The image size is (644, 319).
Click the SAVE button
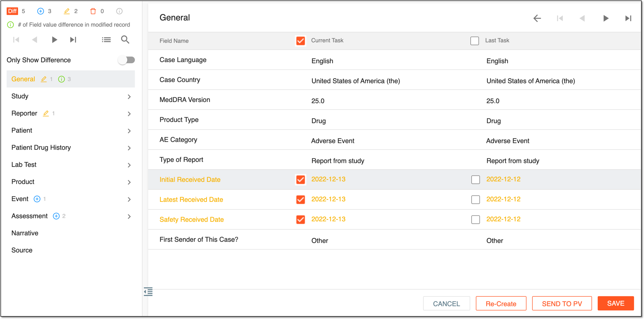[x=616, y=303]
